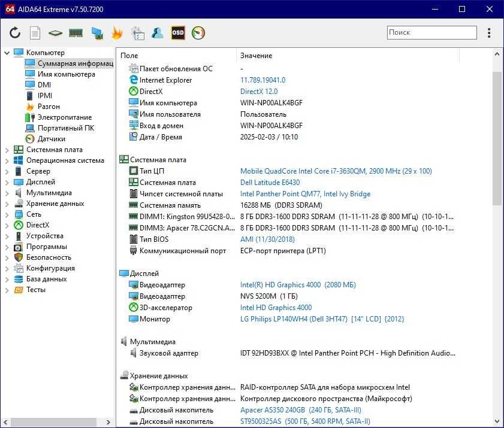Screen dimensions: 504x428
Task: Click the Монитор row screen icon
Action: (x=134, y=319)
